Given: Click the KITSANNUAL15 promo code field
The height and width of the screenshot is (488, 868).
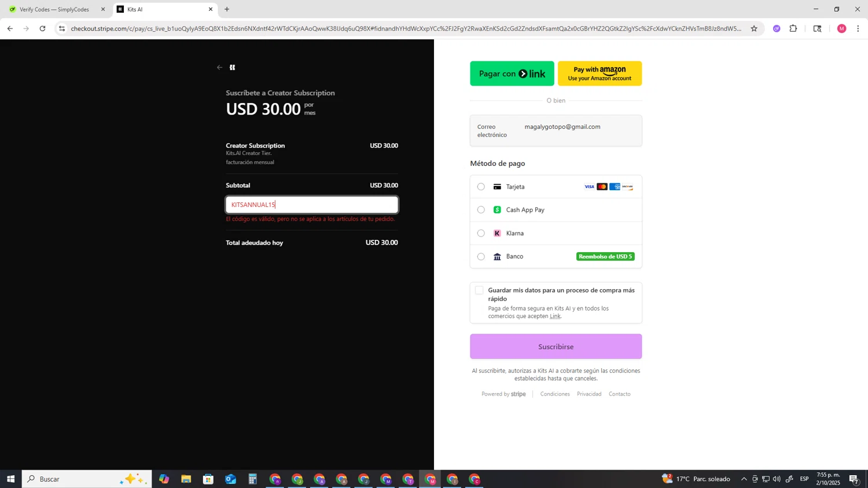Looking at the screenshot, I should pyautogui.click(x=312, y=205).
